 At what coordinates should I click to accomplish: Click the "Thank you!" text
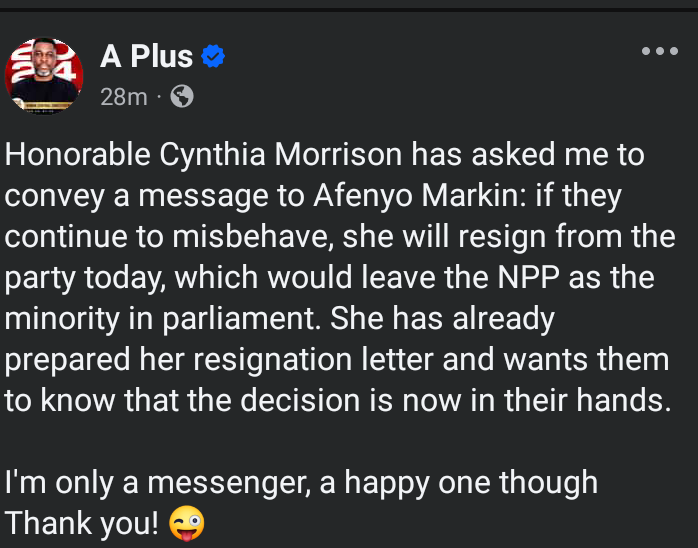pos(82,524)
